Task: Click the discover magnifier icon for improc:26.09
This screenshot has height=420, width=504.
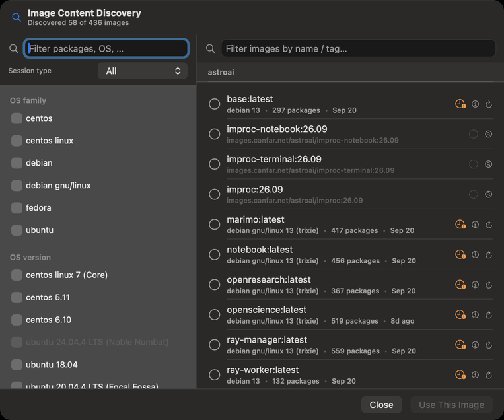Action: [488, 194]
